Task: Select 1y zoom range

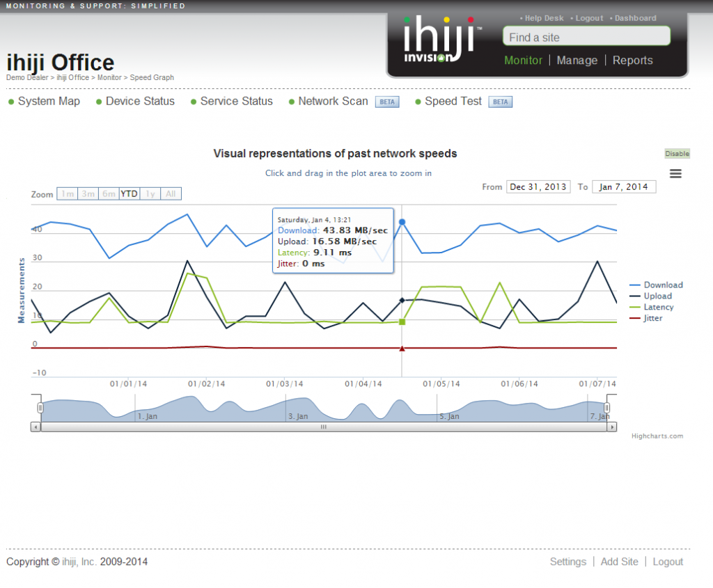Action: 150,194
